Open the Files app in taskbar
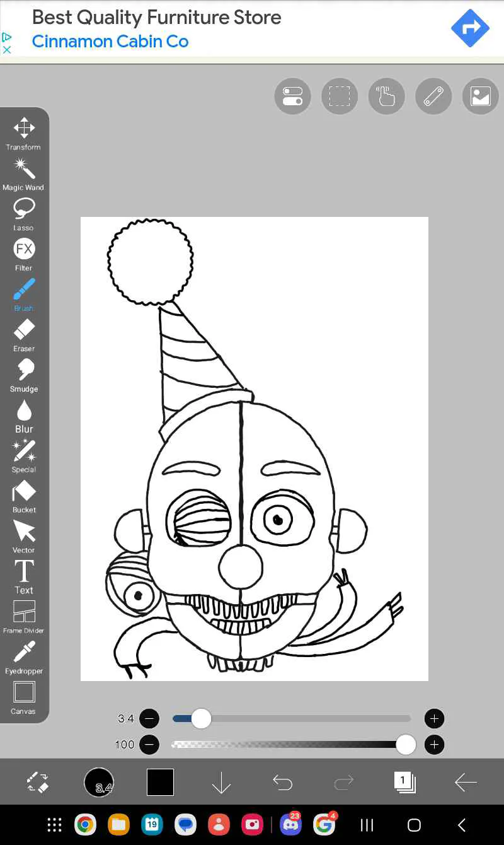The image size is (504, 845). [x=118, y=825]
